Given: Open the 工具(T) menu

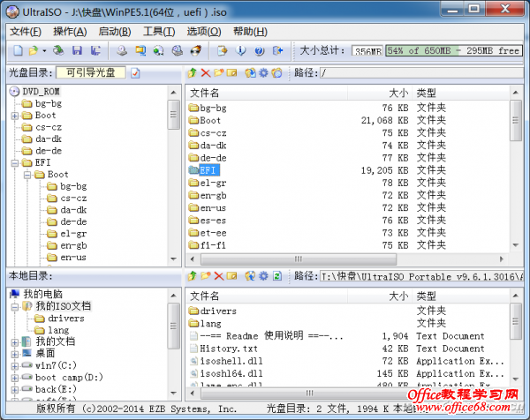Looking at the screenshot, I should coord(159,32).
